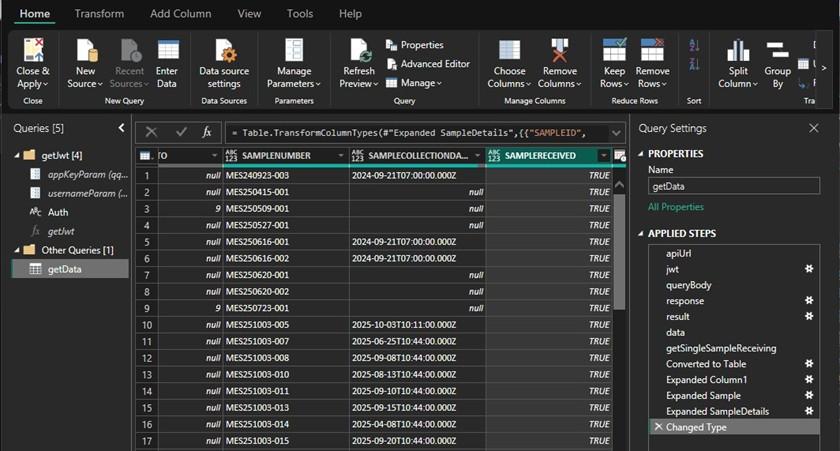Click the Sort Ascending icon
Screen dimensions: 840x451
coord(694,46)
